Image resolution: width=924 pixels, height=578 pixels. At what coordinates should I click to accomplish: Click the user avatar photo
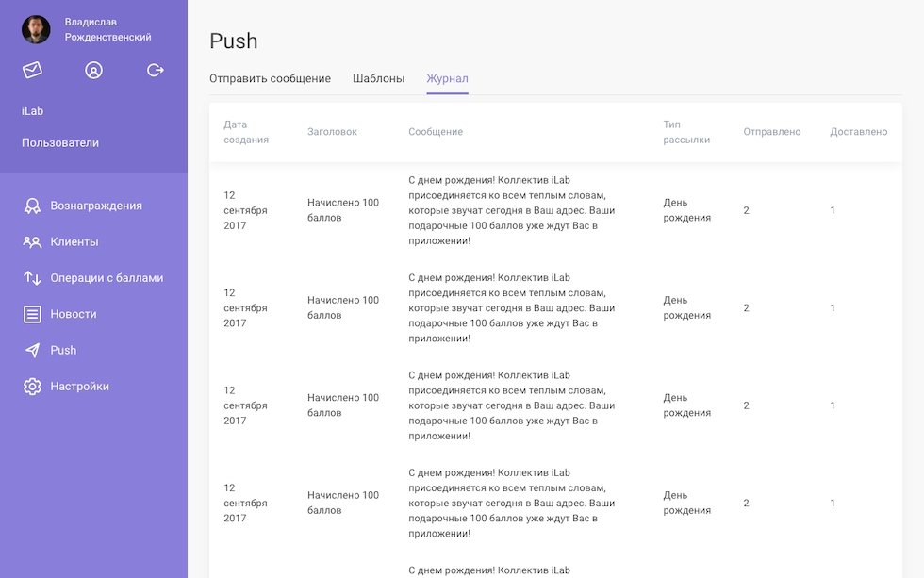coord(36,29)
